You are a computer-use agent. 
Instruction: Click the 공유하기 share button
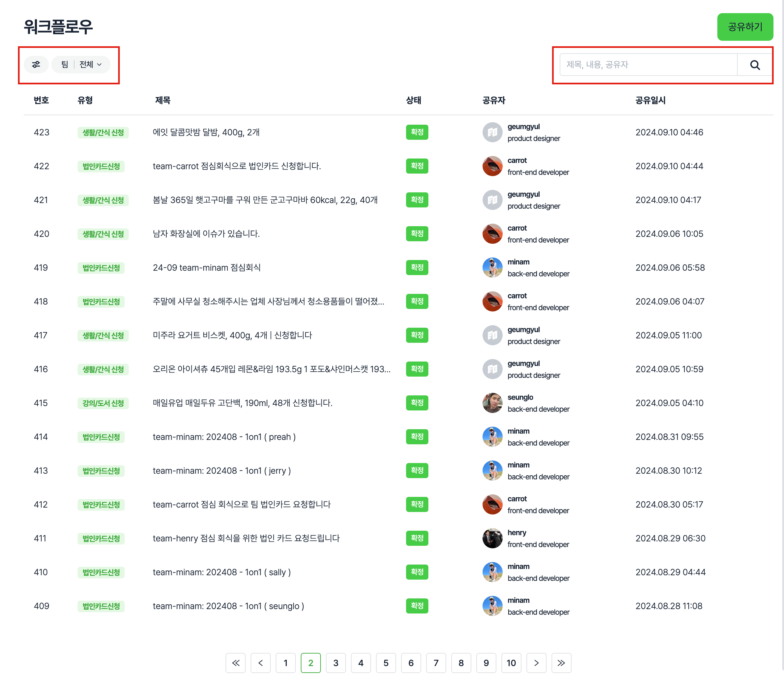745,27
